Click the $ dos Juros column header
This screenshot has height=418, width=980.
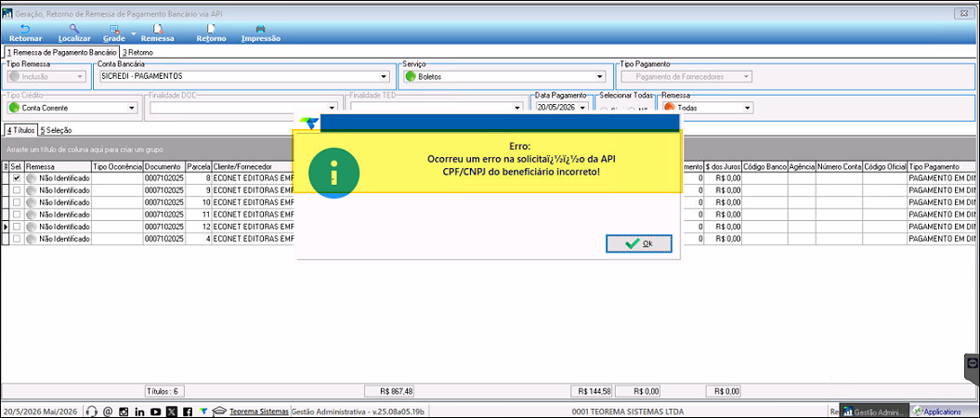click(723, 167)
